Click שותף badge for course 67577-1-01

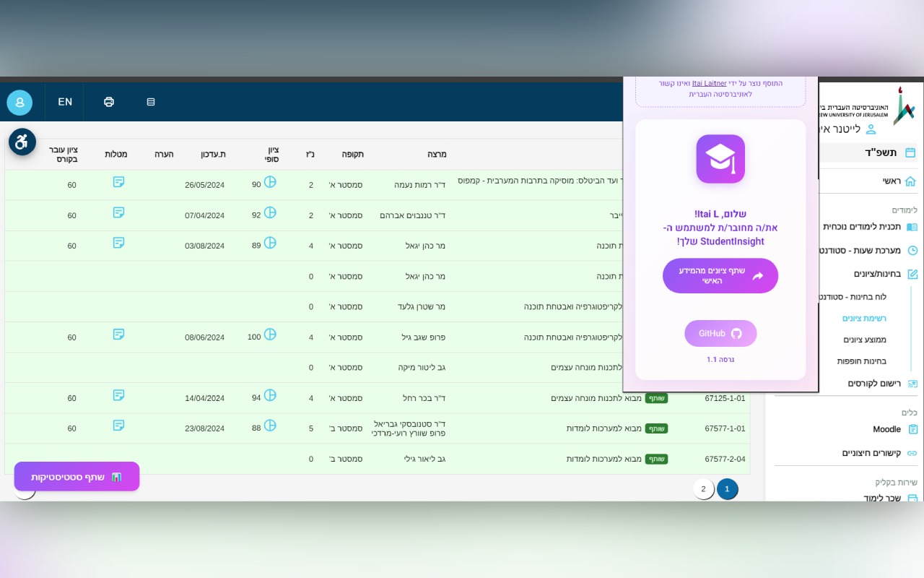(656, 428)
